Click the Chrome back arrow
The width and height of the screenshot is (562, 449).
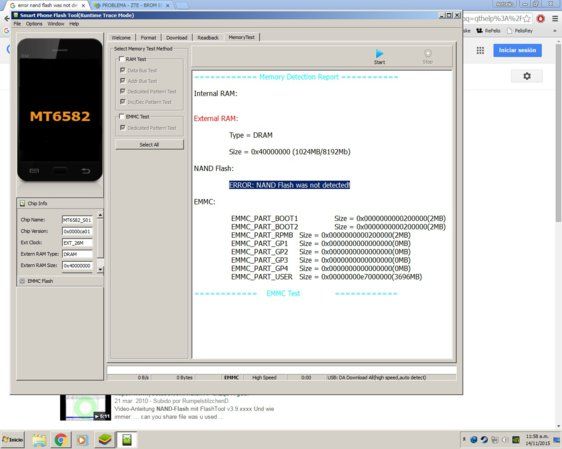(x=6, y=18)
